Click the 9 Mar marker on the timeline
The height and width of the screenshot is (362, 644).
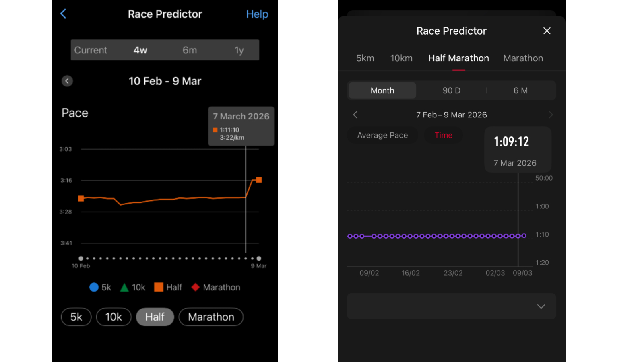[258, 259]
